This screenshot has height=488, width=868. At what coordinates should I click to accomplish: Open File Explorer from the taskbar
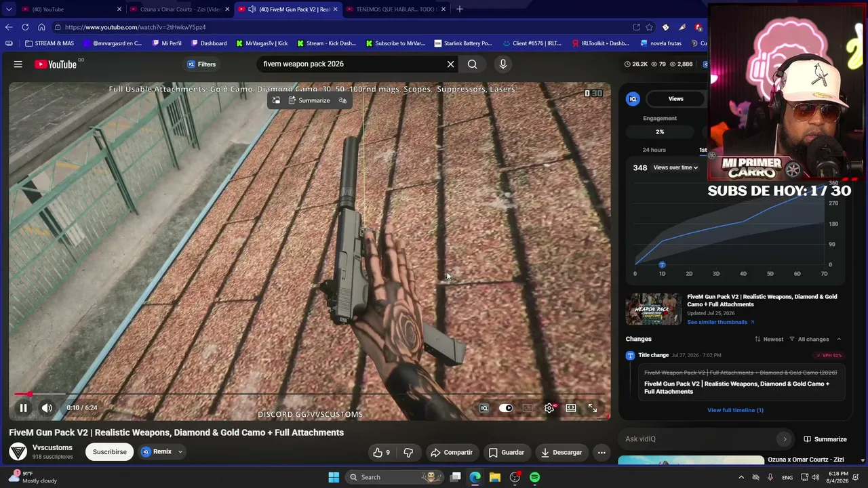pyautogui.click(x=495, y=477)
